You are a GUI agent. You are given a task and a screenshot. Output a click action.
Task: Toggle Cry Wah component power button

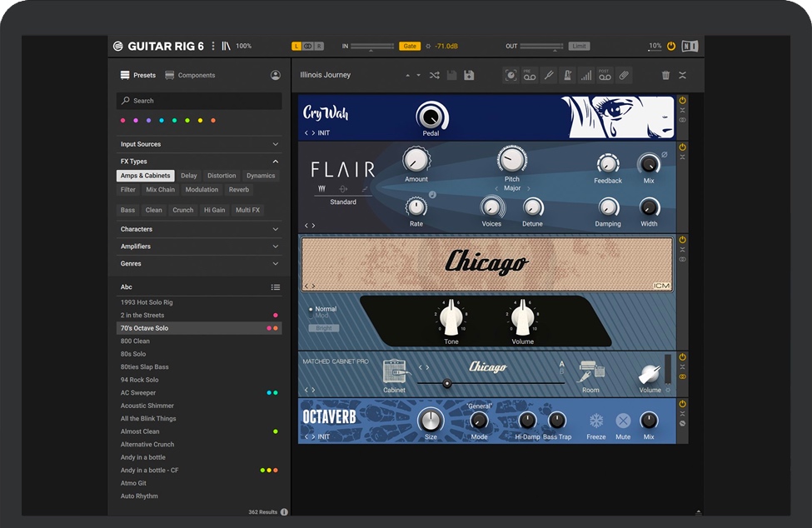[x=682, y=100]
